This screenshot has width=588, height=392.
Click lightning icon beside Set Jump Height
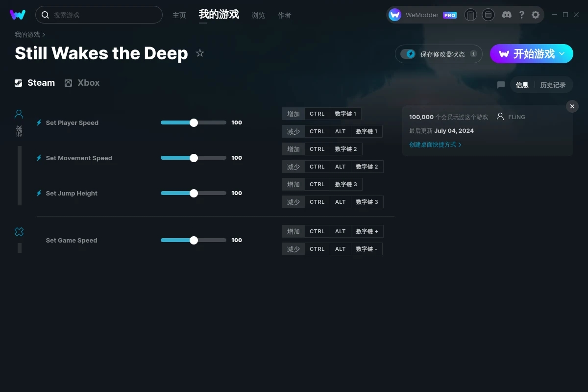coord(39,193)
